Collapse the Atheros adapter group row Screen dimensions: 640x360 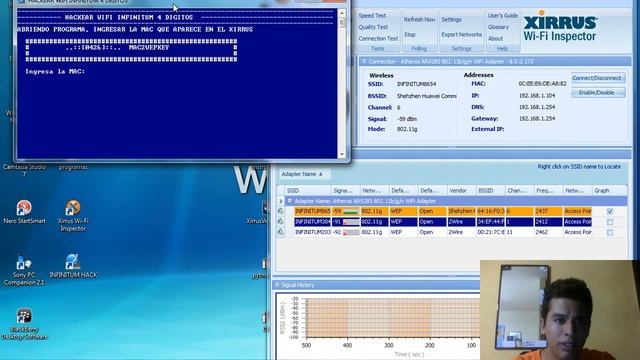pyautogui.click(x=290, y=201)
